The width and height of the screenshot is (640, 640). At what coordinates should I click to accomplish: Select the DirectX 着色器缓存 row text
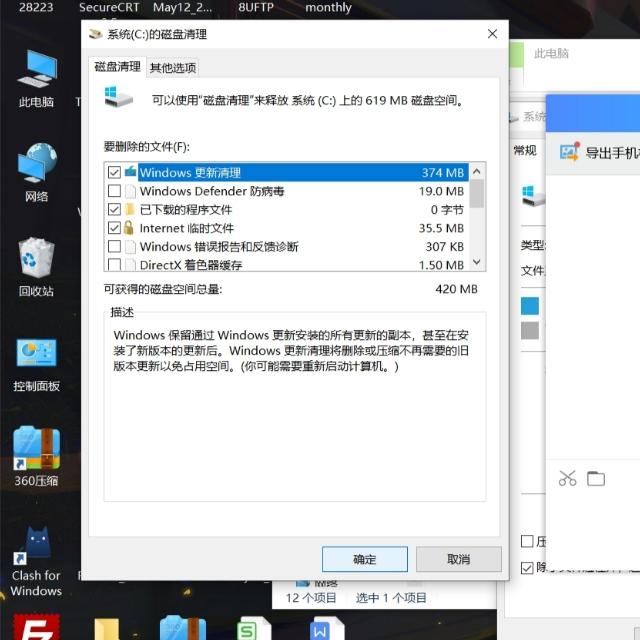[191, 265]
